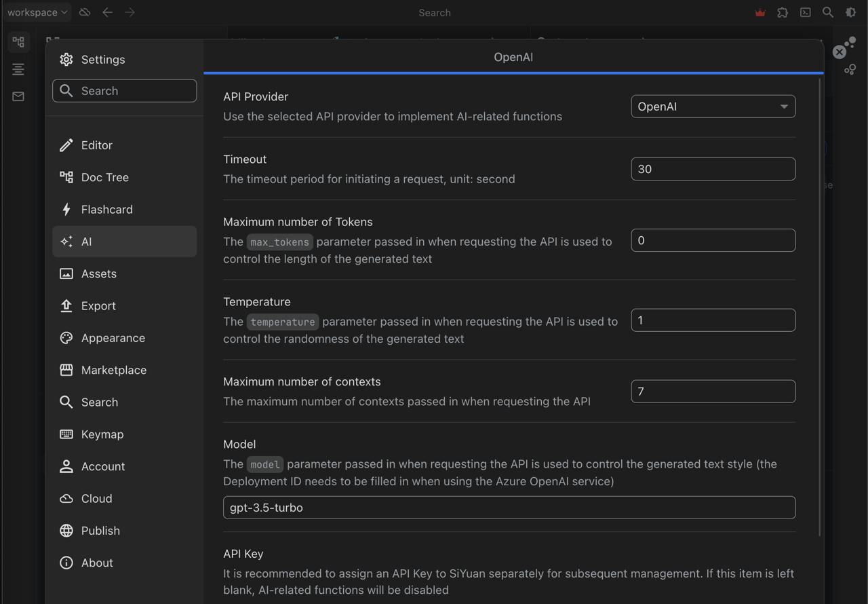The width and height of the screenshot is (868, 604).
Task: Click the model code label
Action: point(264,464)
